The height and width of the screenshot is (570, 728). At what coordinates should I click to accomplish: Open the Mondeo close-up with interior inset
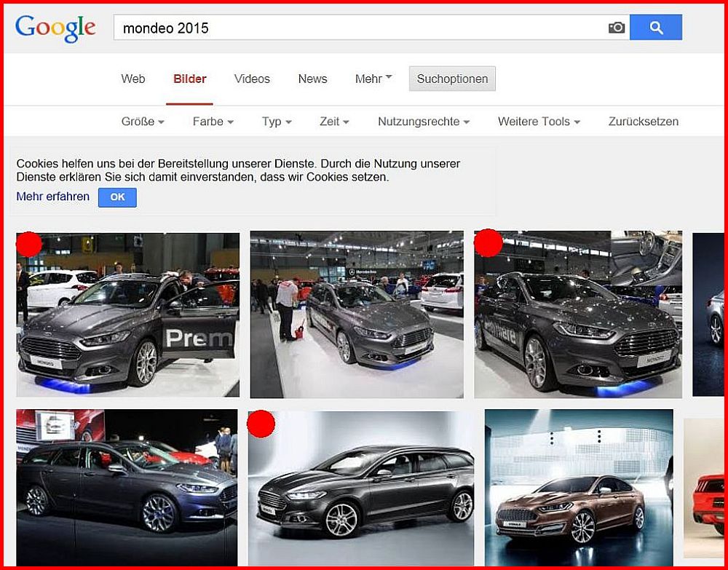[x=578, y=314]
